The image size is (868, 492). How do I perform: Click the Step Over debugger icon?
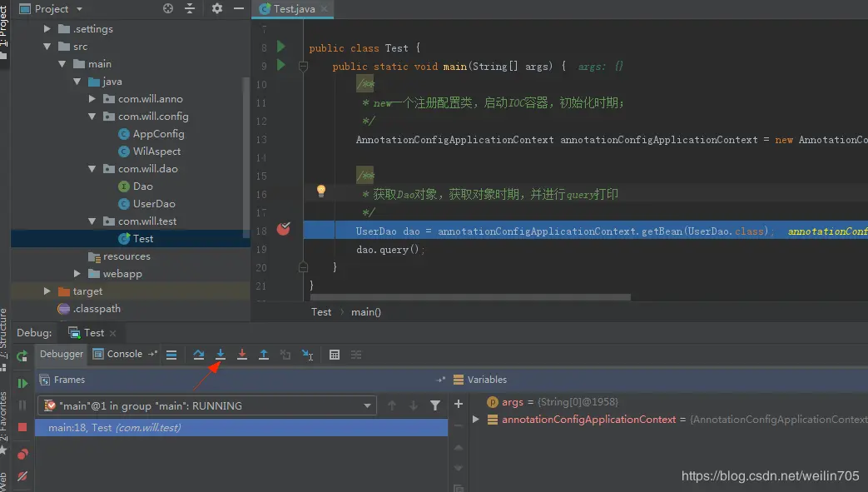coord(199,355)
